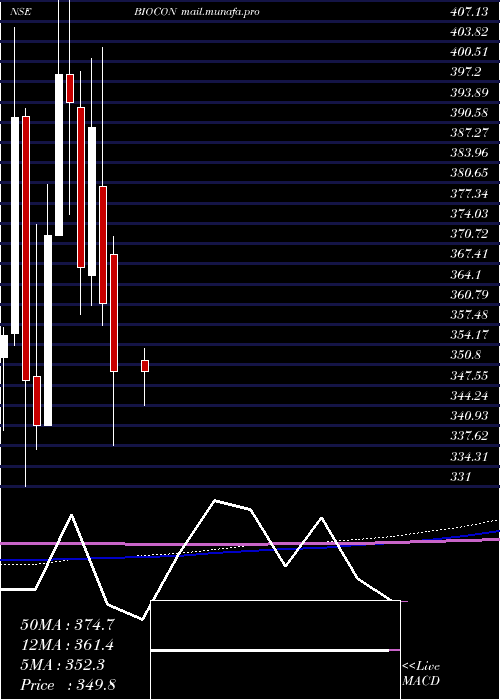Image resolution: width=500 pixels, height=700 pixels.
Task: Click the 344.24 price axis label
Action: tap(469, 396)
